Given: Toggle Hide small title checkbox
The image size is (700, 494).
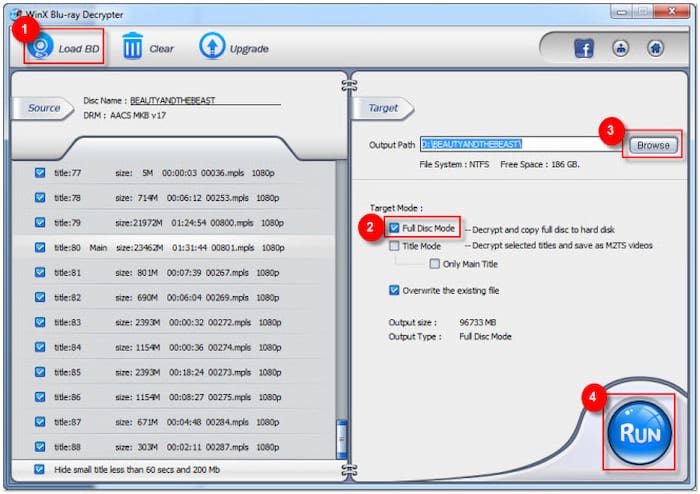Looking at the screenshot, I should [x=39, y=469].
